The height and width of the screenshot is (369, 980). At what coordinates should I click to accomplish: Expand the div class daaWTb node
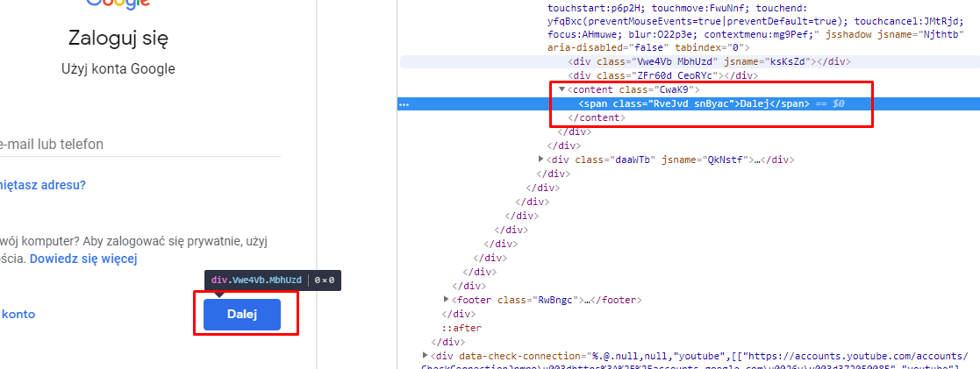pyautogui.click(x=541, y=160)
